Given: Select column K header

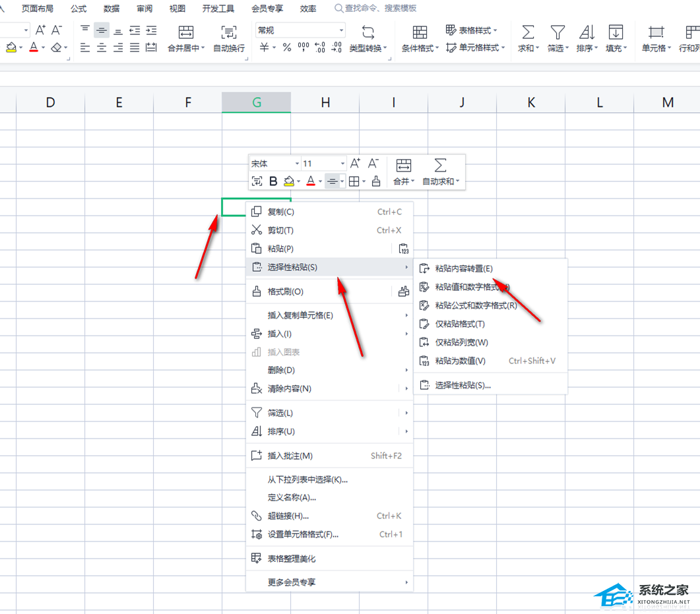Looking at the screenshot, I should (531, 103).
